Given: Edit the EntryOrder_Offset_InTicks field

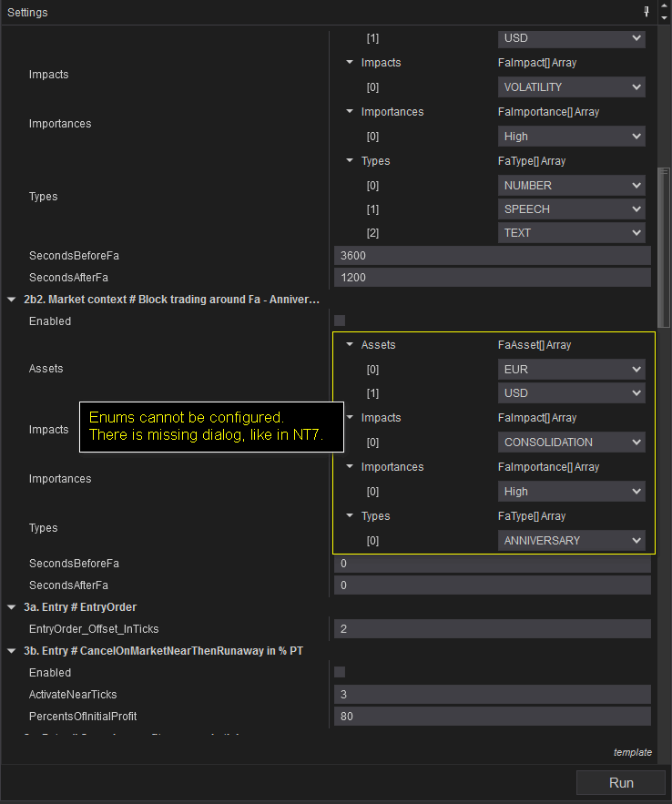Looking at the screenshot, I should point(492,628).
